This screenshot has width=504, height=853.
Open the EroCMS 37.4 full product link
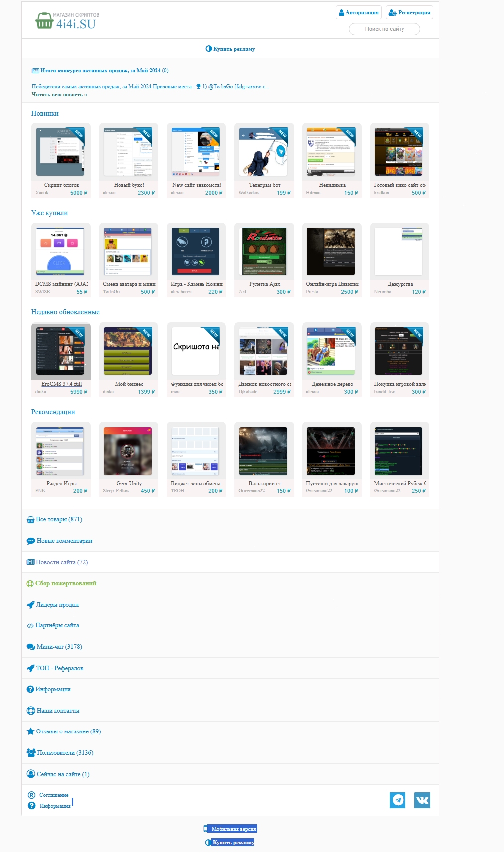coord(61,384)
